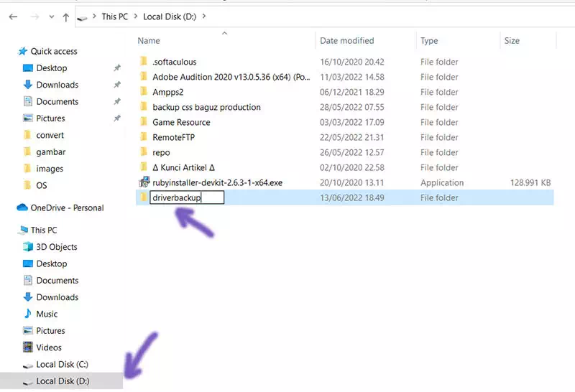Screen dimensions: 575x392
Task: Open Videos under This PC
Action: pos(49,347)
